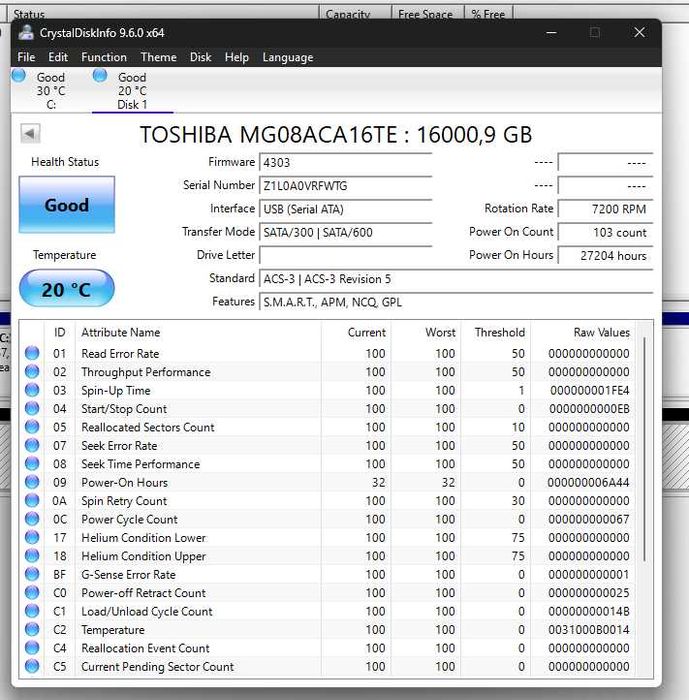Click raw value 000000006A44 in Power-On Hours row
The width and height of the screenshot is (689, 700).
pos(589,482)
